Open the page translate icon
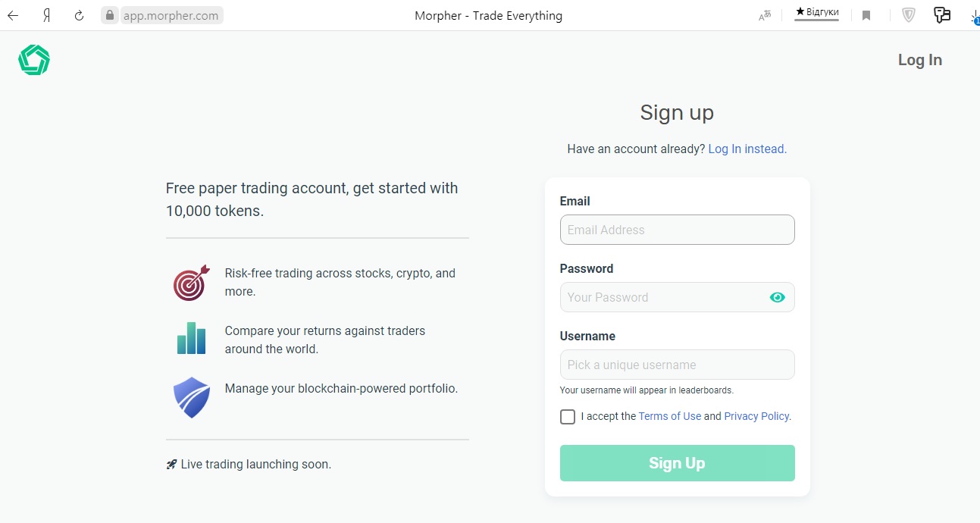 coord(765,15)
